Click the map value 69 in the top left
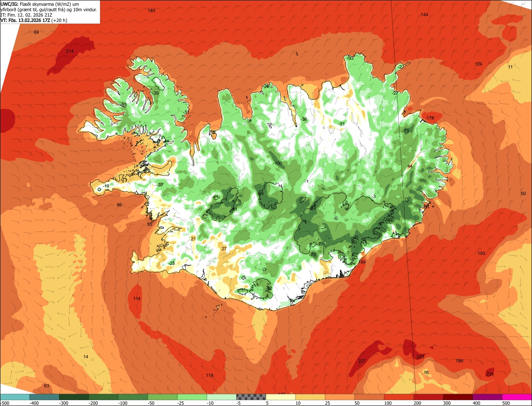 (36, 32)
